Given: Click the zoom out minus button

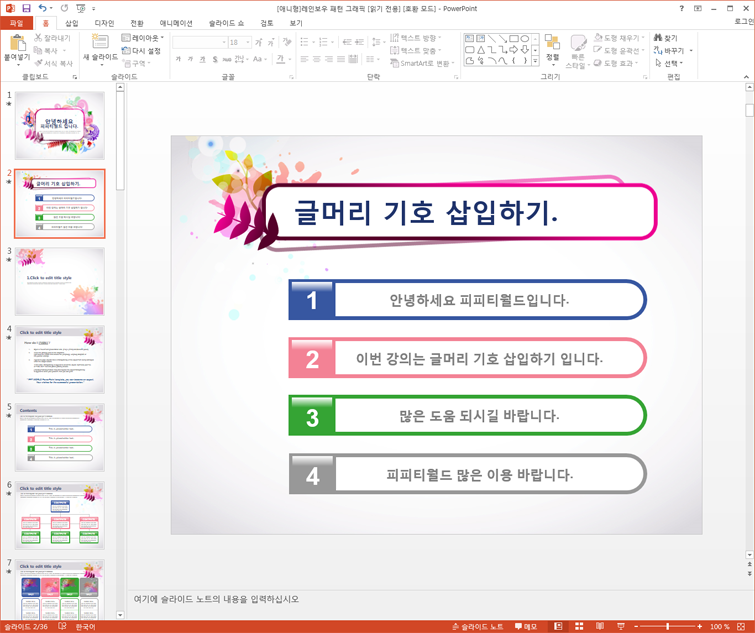Looking at the screenshot, I should click(x=636, y=626).
